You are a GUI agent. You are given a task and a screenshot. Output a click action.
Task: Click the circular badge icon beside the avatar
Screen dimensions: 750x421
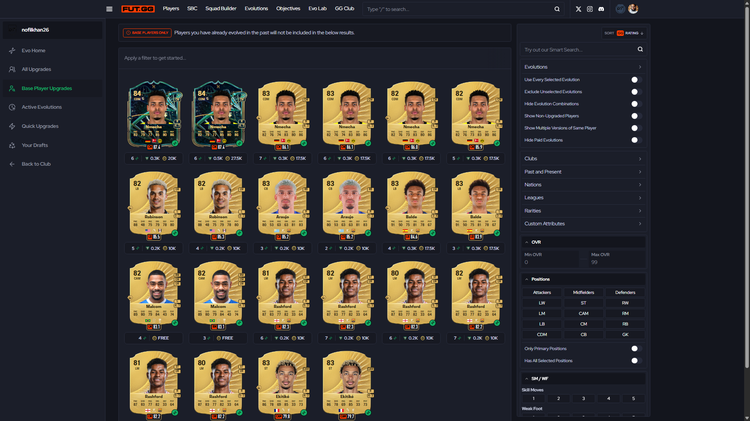pos(620,9)
